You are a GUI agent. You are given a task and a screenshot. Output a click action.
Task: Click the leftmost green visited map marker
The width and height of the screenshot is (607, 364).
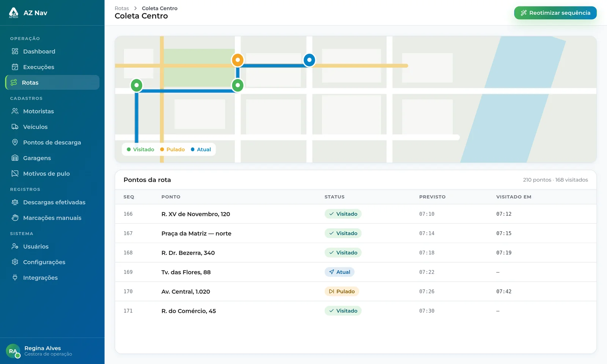click(137, 85)
